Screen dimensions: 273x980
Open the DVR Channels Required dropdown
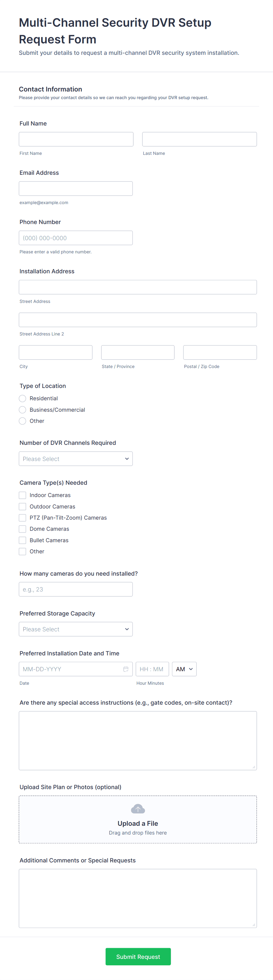click(76, 459)
